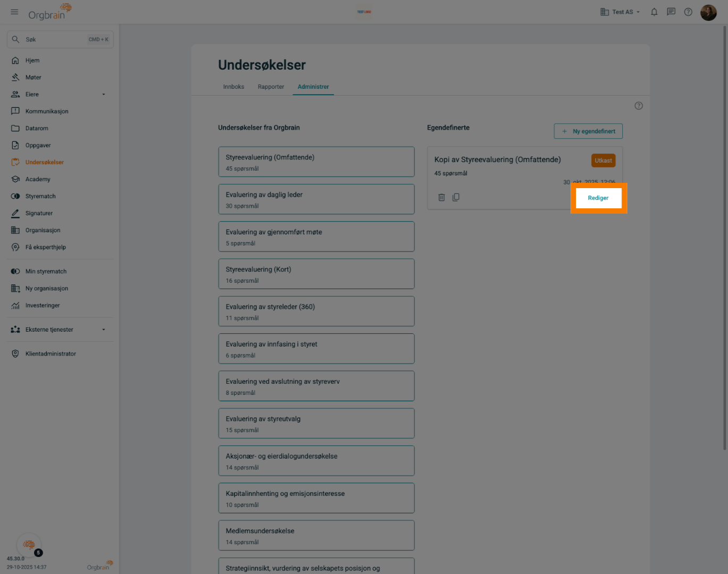This screenshot has height=574, width=728.
Task: Expand the Eiere sidebar submenu
Action: click(104, 95)
